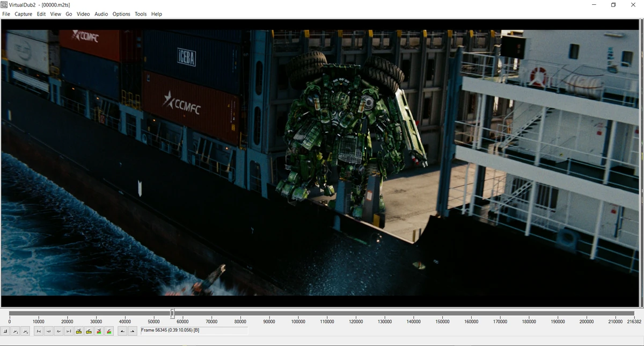Click the Stop playback button
The height and width of the screenshot is (346, 644).
pos(5,331)
